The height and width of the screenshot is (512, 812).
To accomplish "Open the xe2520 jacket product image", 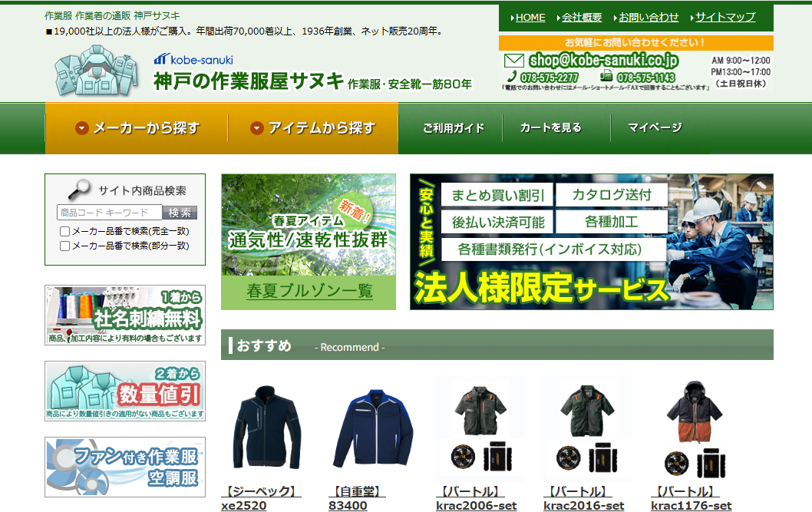I will pos(266,428).
